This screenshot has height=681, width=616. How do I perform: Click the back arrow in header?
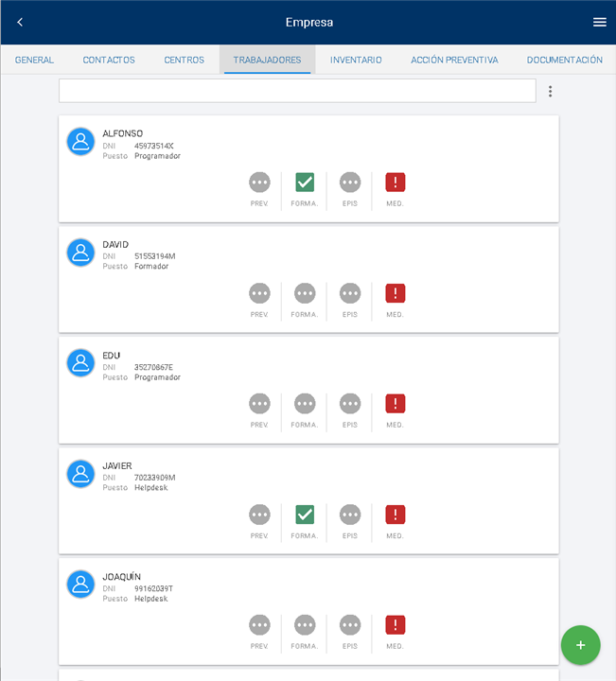coord(20,22)
